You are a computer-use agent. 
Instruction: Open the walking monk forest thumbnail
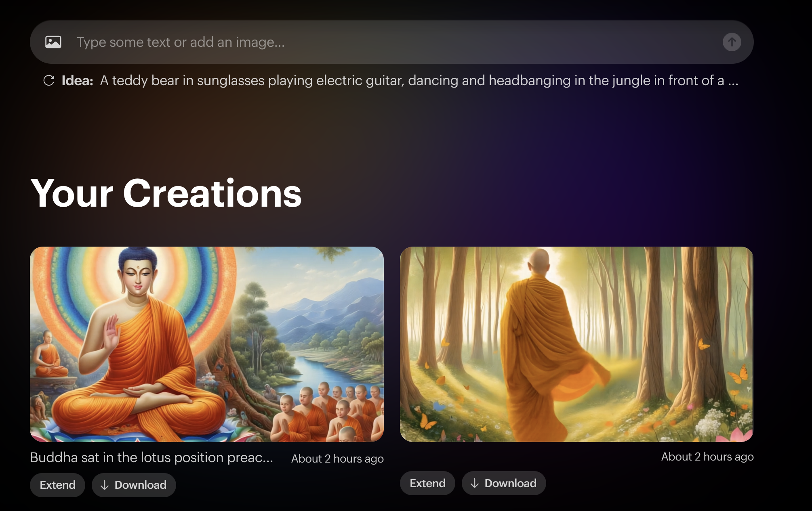[576, 344]
